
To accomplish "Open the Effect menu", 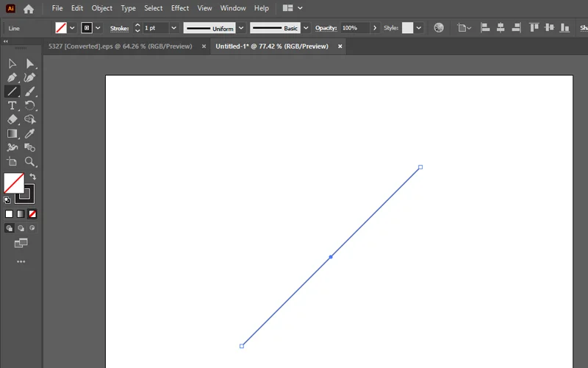I will [x=180, y=8].
